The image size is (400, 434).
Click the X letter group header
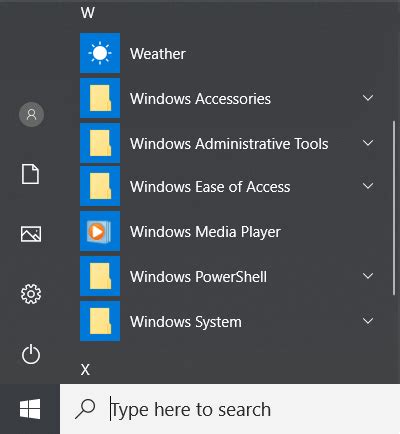85,370
